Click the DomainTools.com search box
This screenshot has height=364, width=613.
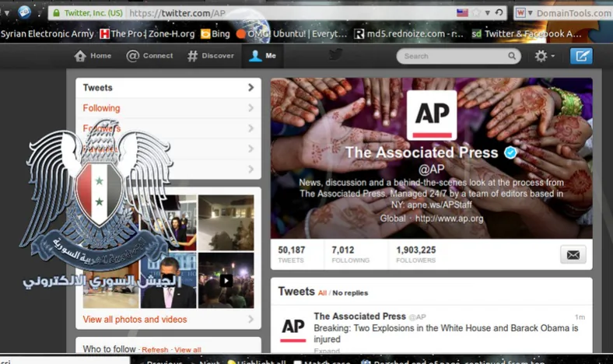pos(573,13)
